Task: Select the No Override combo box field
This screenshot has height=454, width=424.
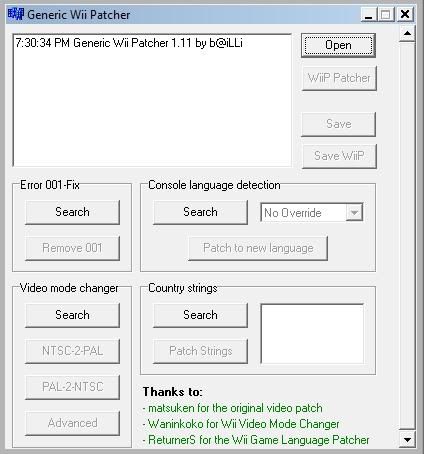Action: coord(312,212)
